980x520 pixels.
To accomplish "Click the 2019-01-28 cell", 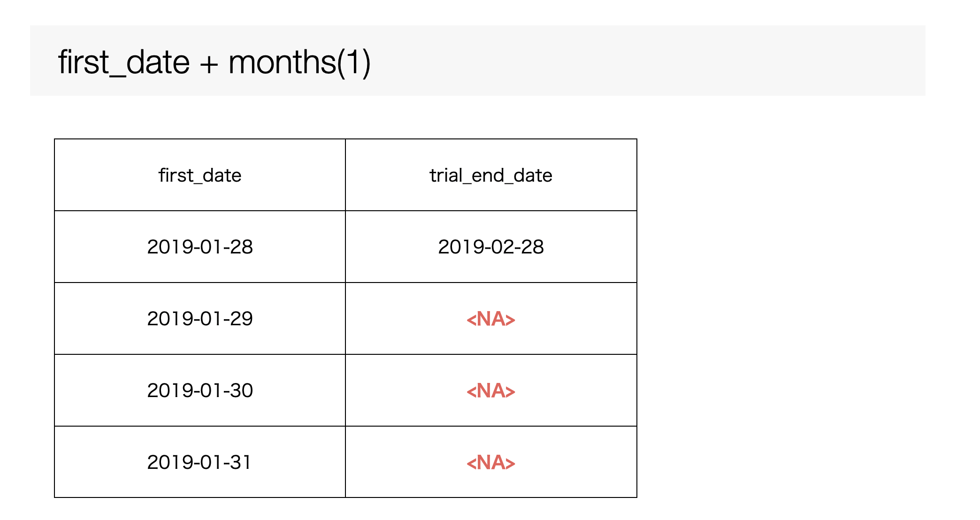I will pos(200,247).
